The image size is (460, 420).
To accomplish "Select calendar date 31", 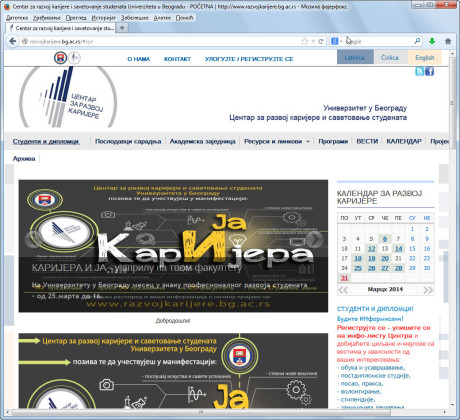I will (344, 278).
